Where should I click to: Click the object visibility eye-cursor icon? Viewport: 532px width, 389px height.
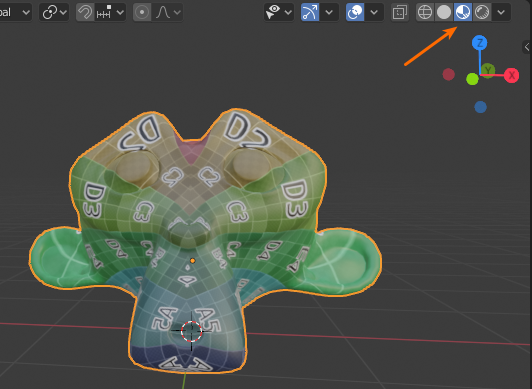(x=273, y=13)
